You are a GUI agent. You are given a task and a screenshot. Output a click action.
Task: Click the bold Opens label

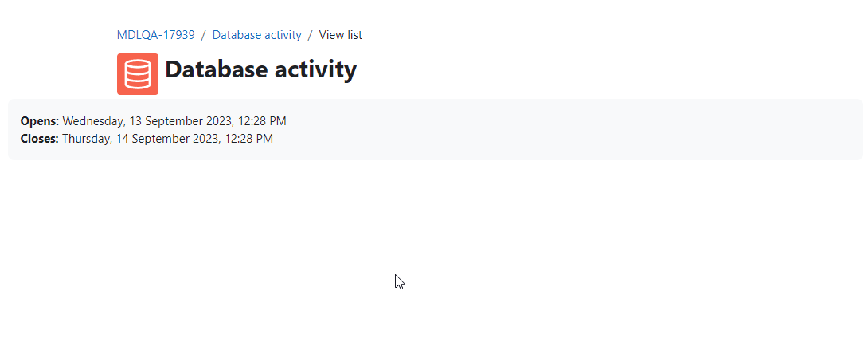coord(39,121)
